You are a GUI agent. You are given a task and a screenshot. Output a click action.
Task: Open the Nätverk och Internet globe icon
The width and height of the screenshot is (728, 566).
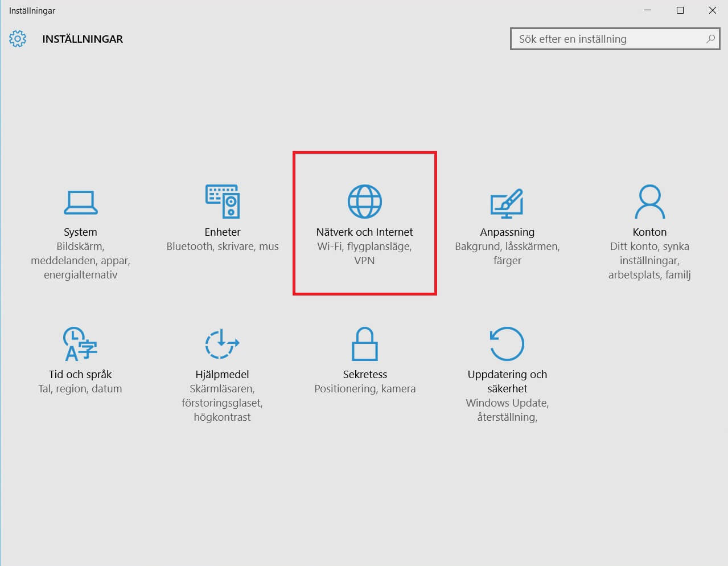pos(365,202)
